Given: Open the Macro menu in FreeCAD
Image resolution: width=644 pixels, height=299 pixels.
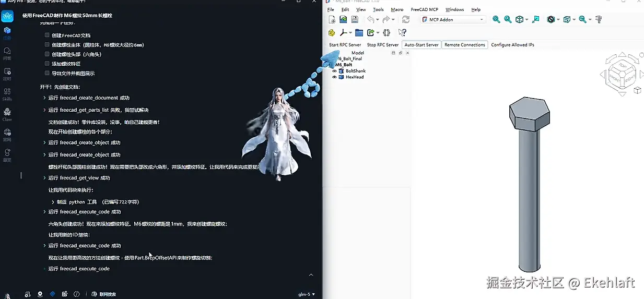Looking at the screenshot, I should [x=397, y=9].
